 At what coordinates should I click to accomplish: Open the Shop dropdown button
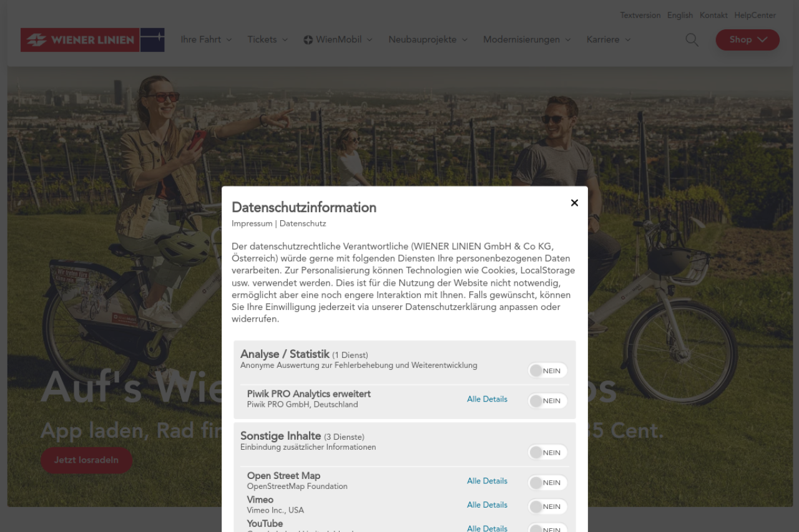click(x=747, y=40)
